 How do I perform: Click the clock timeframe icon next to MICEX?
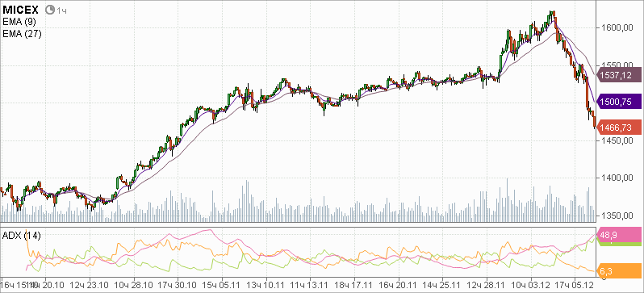(50, 10)
